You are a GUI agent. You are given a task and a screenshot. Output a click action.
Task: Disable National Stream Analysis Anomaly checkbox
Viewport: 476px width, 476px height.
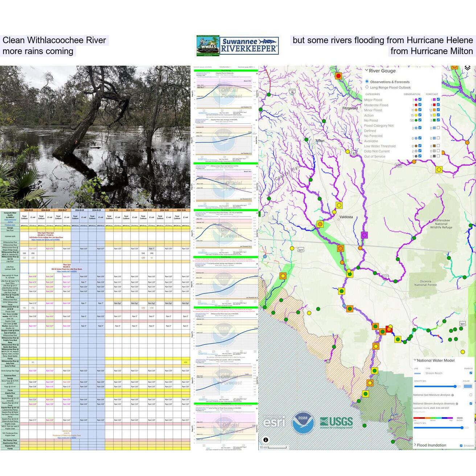(x=471, y=403)
